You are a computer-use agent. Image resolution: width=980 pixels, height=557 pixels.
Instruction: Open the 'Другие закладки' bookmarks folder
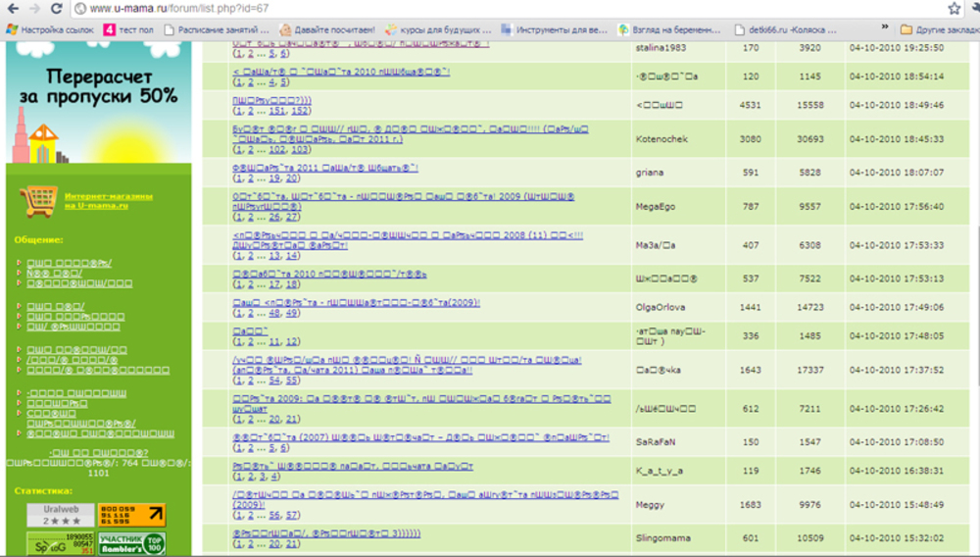pyautogui.click(x=939, y=29)
